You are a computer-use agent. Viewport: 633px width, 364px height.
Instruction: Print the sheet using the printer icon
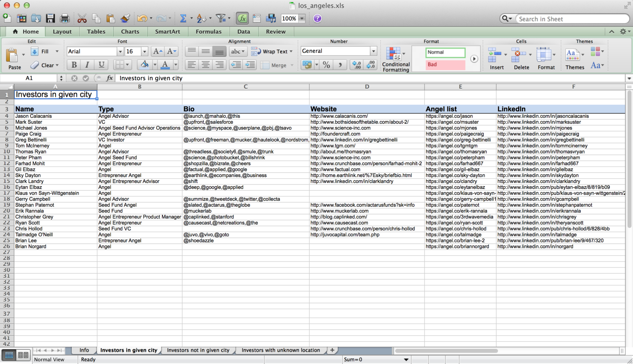tap(65, 18)
